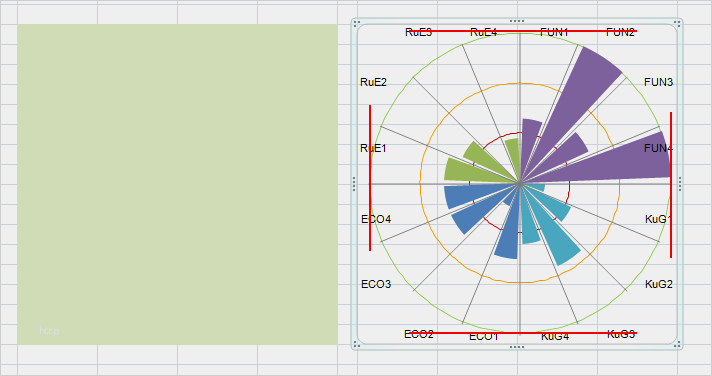Click the FUN2 axis label
The height and width of the screenshot is (376, 712).
[620, 32]
